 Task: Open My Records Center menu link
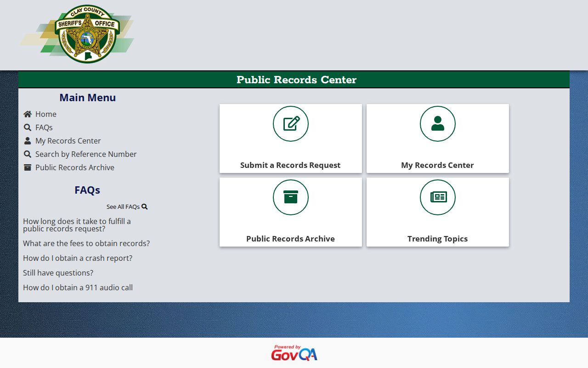point(68,141)
